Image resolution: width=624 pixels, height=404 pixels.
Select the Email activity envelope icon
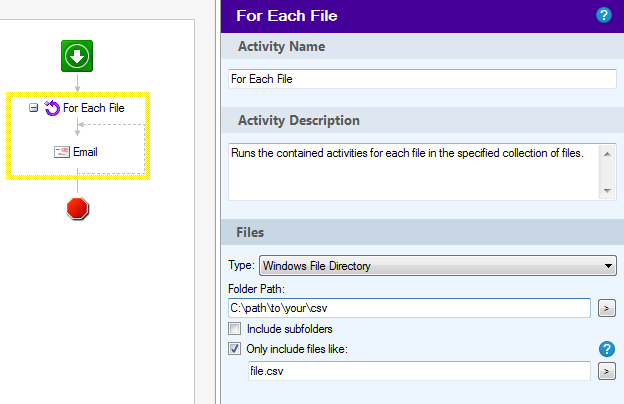pyautogui.click(x=62, y=152)
